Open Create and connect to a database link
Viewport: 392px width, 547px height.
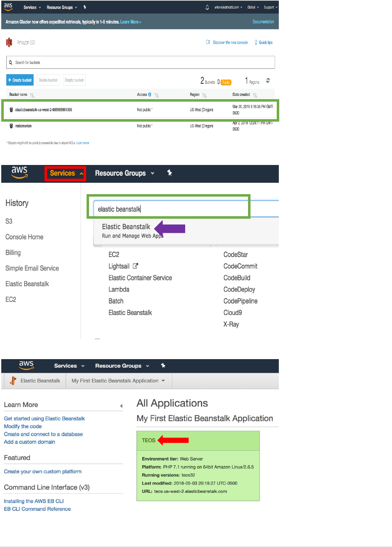click(x=43, y=434)
